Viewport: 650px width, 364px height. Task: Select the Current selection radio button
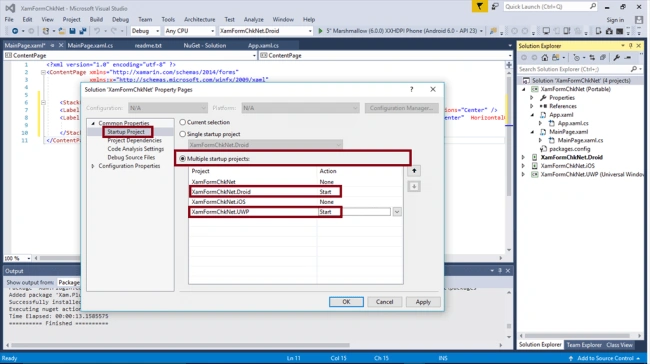click(x=182, y=122)
